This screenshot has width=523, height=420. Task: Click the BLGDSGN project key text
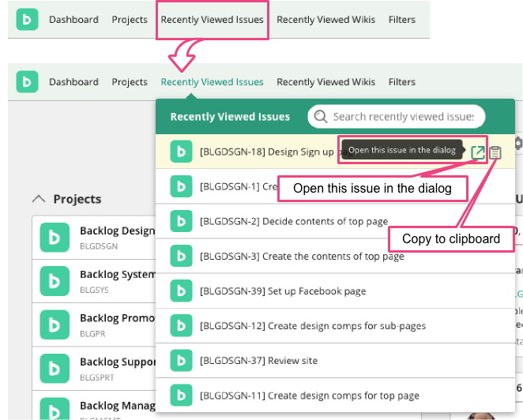click(x=99, y=246)
